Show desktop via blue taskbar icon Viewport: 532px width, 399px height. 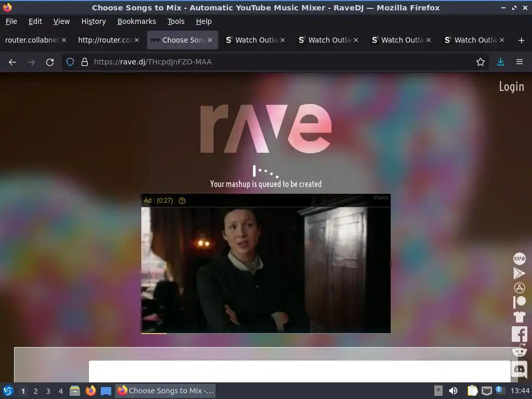[106, 391]
